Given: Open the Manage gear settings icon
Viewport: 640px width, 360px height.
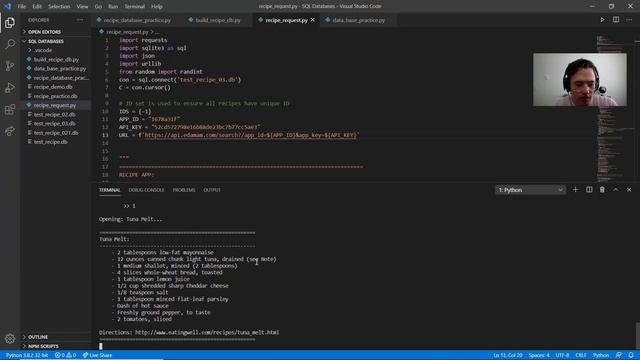Looking at the screenshot, I should point(10,338).
